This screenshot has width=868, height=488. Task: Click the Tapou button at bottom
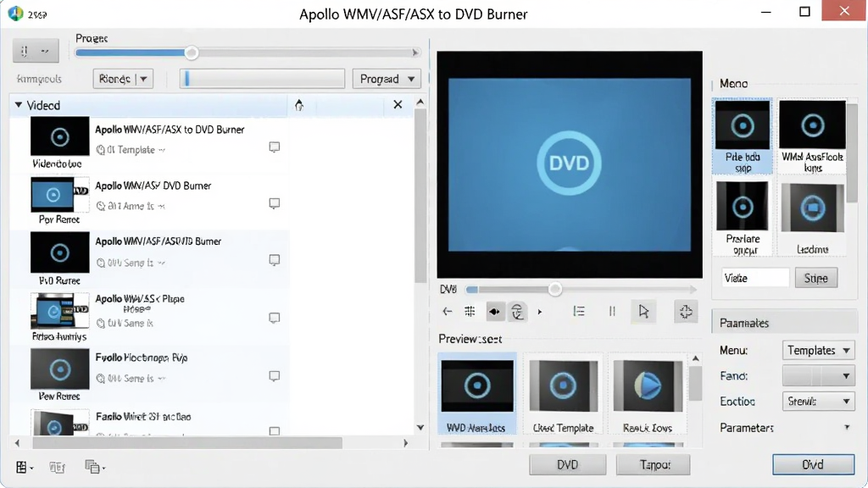654,465
